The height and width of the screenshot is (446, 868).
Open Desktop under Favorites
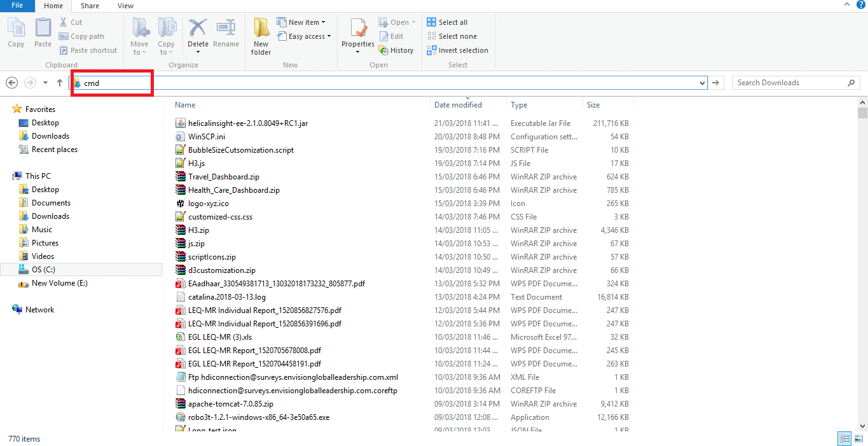(x=45, y=123)
